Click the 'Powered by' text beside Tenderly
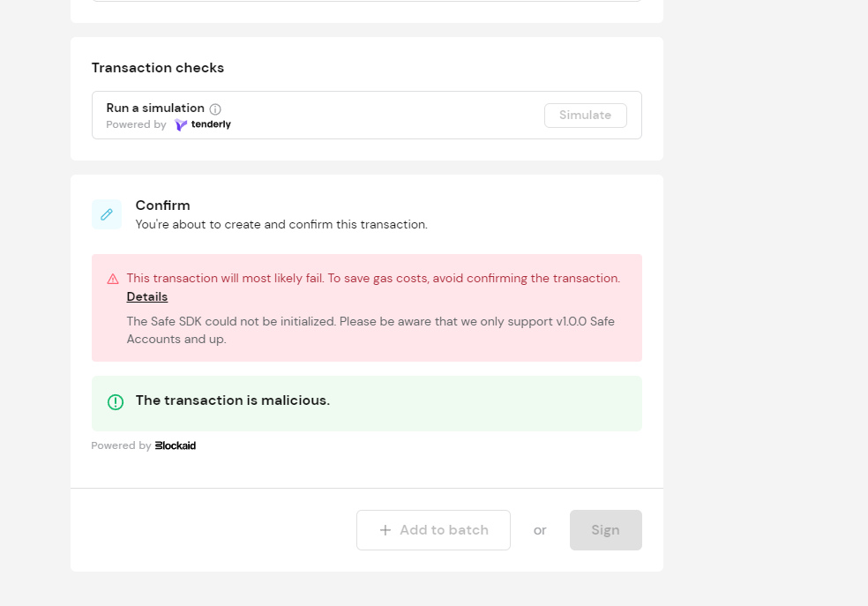Screen dimensions: 868x606 (136, 124)
